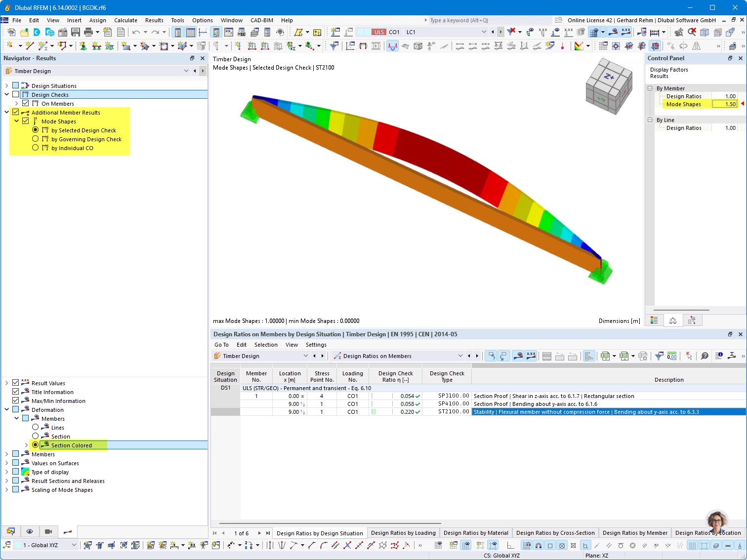Toggle the Navigator panel icon in toolbar
Screen dimensions: 747x560
click(177, 32)
